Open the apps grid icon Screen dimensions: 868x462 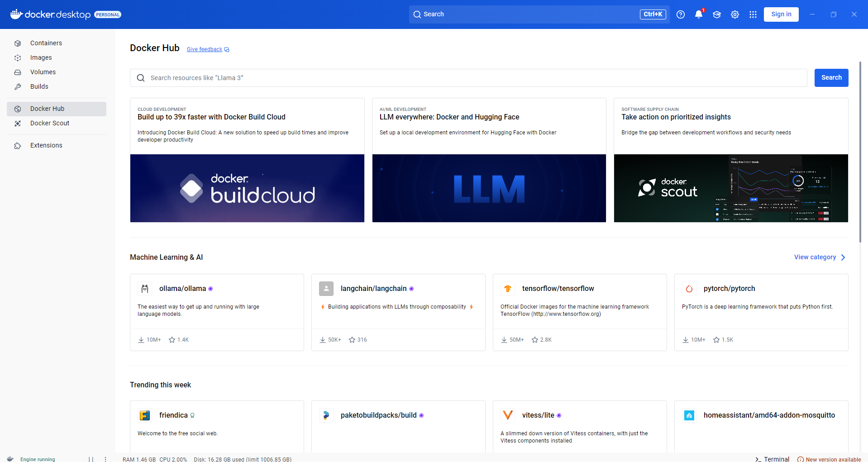pos(753,14)
